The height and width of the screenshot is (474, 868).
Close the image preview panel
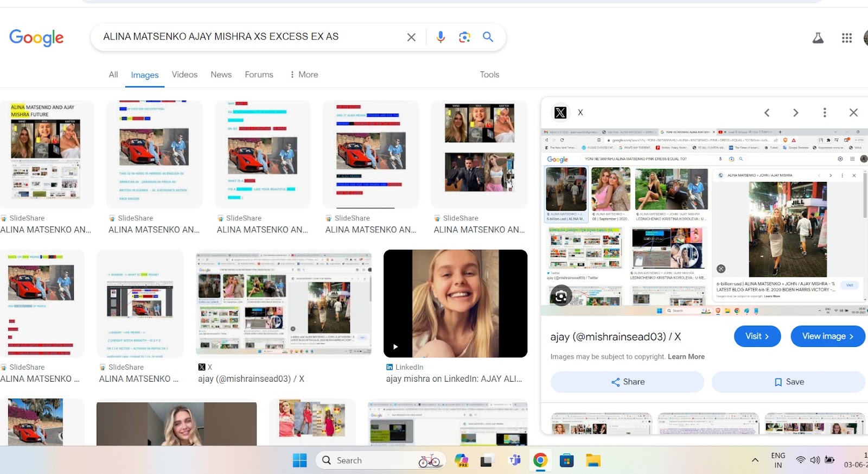click(853, 112)
